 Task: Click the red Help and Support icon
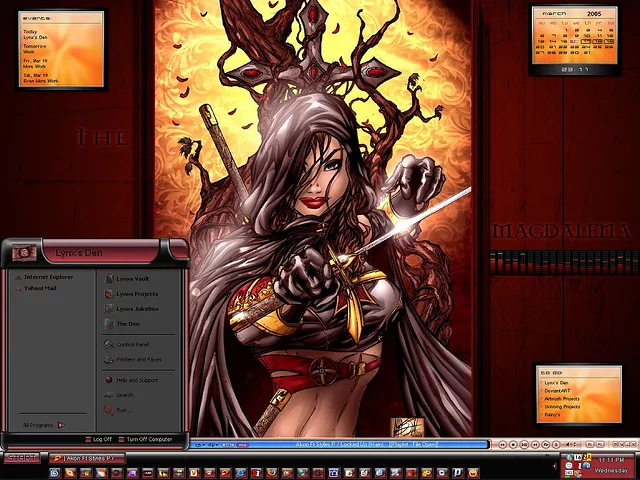tap(109, 380)
